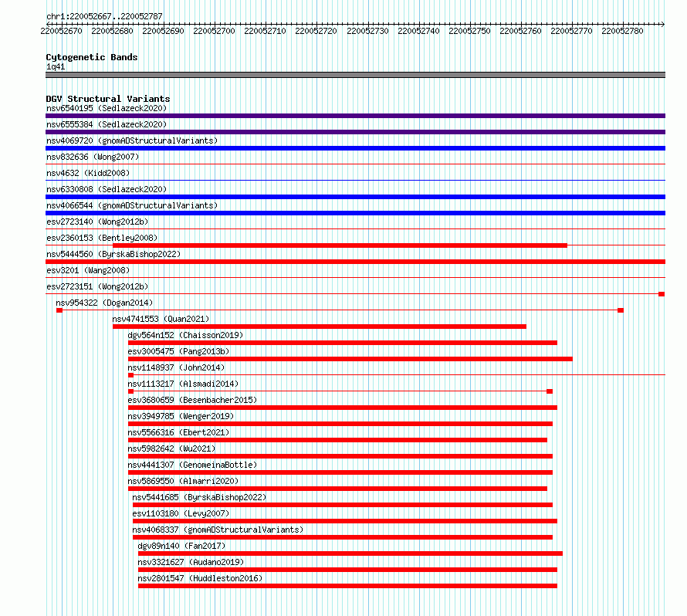Image resolution: width=687 pixels, height=616 pixels.
Task: Select the red bar of nsv5444560
Action: [355, 262]
